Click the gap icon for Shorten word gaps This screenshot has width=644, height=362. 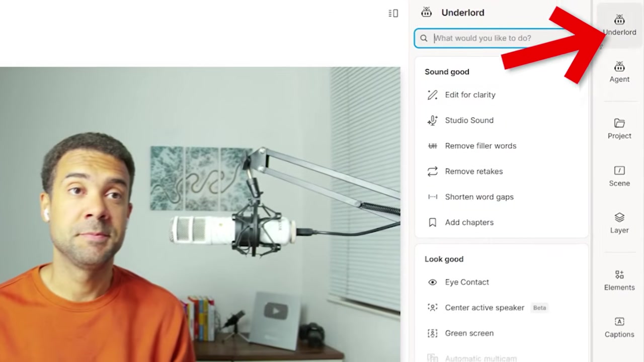pyautogui.click(x=432, y=197)
